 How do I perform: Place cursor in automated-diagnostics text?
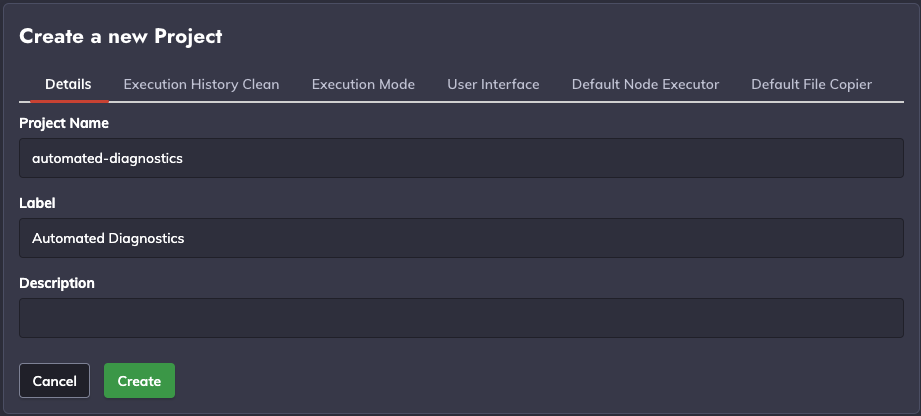tap(107, 159)
